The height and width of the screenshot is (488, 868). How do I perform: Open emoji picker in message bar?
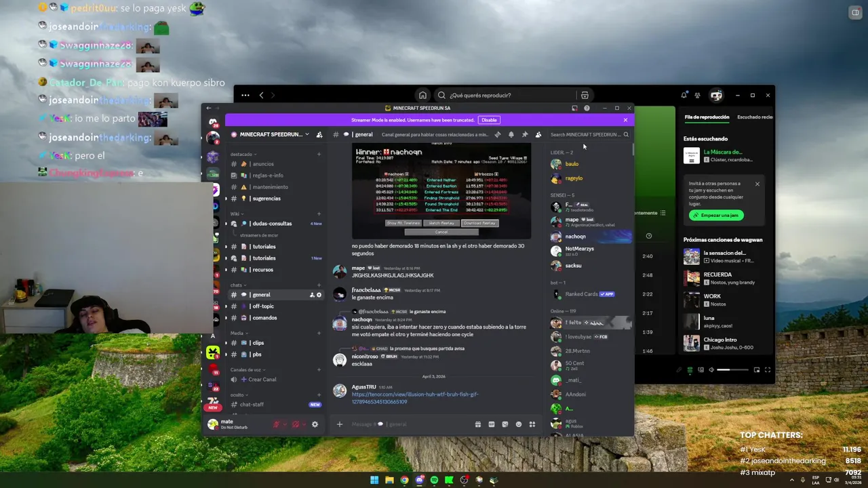519,424
